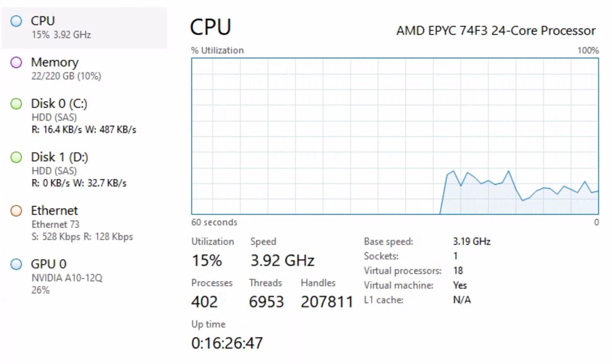Open the GPU 0 NVIDIA A10-12Q entry
The image size is (612, 364).
[x=66, y=277]
